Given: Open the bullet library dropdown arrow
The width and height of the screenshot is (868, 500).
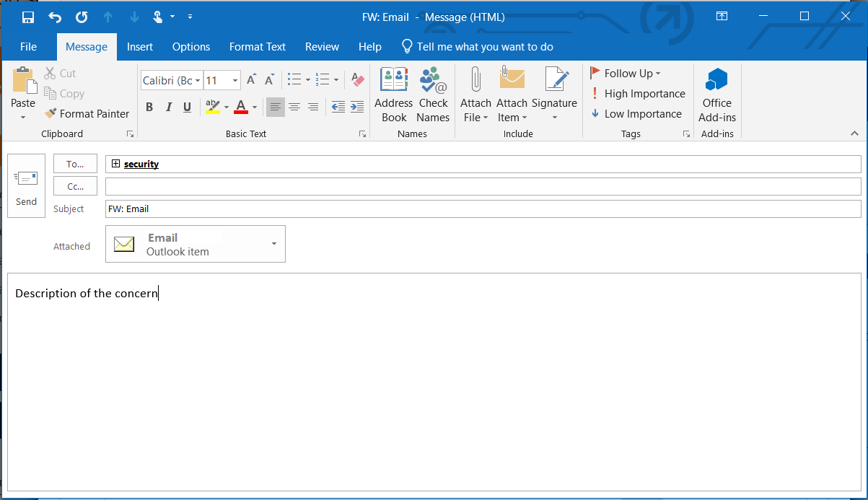Looking at the screenshot, I should pyautogui.click(x=308, y=80).
